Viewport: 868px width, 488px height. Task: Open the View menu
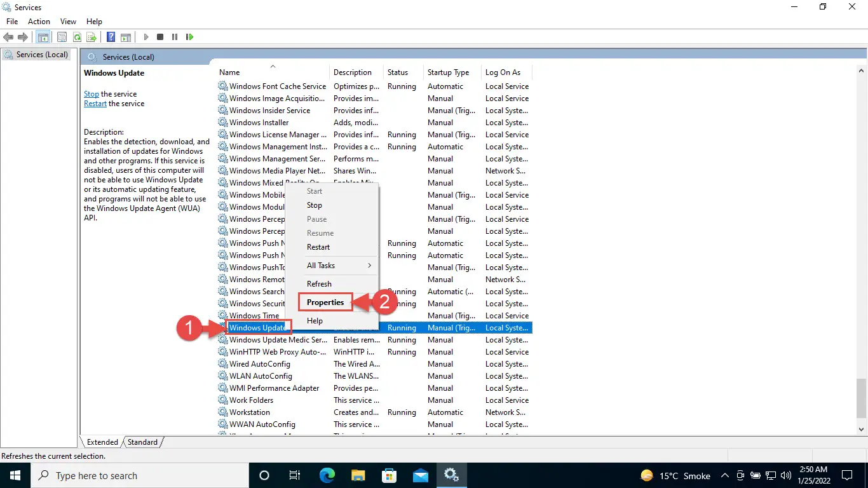[x=67, y=22]
